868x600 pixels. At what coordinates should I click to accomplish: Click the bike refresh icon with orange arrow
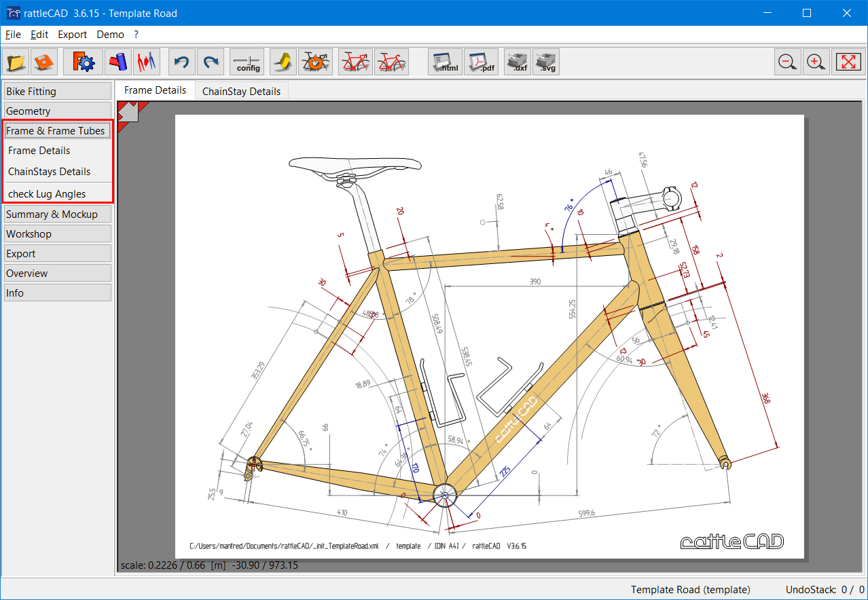(316, 62)
